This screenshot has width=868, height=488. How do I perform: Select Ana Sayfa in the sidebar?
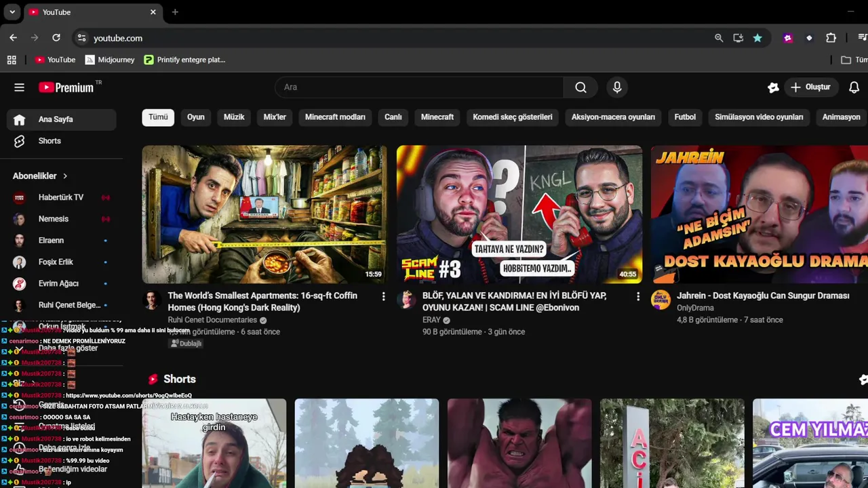click(62, 119)
